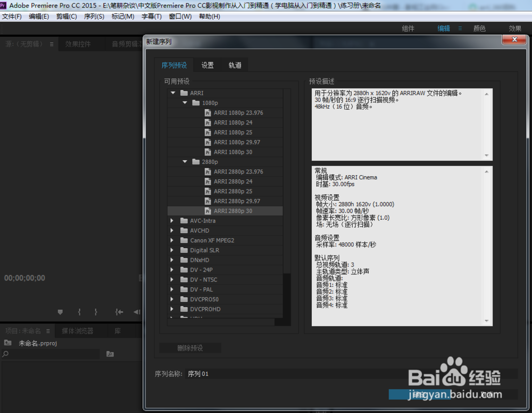Click the ARRI folder icon
The height and width of the screenshot is (413, 532).
tap(184, 93)
